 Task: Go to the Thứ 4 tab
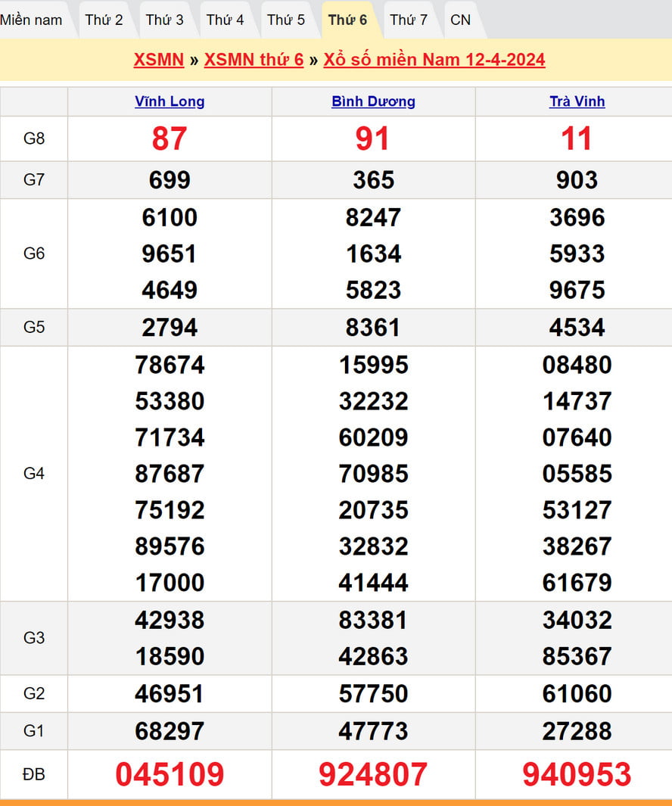click(225, 20)
